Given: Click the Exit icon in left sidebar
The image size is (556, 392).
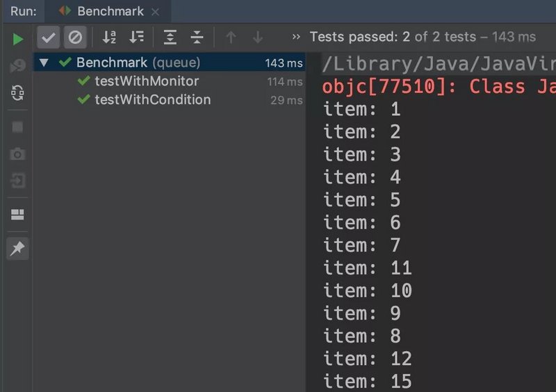Looking at the screenshot, I should coord(18,181).
